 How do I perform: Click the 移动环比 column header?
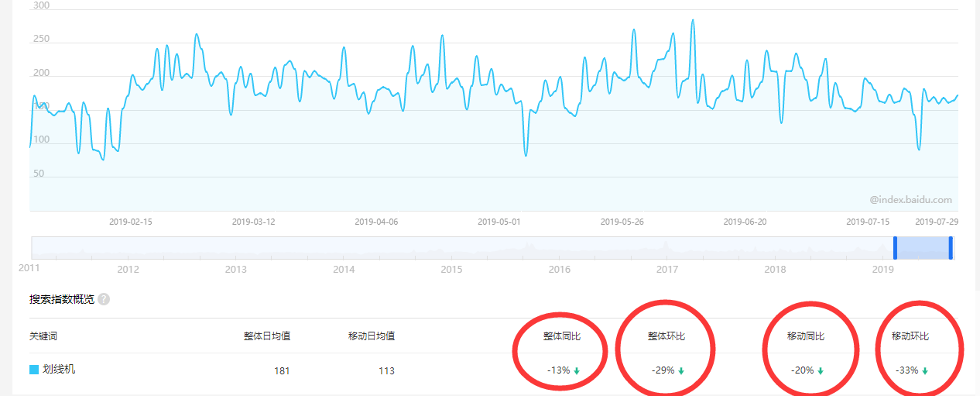tap(910, 336)
